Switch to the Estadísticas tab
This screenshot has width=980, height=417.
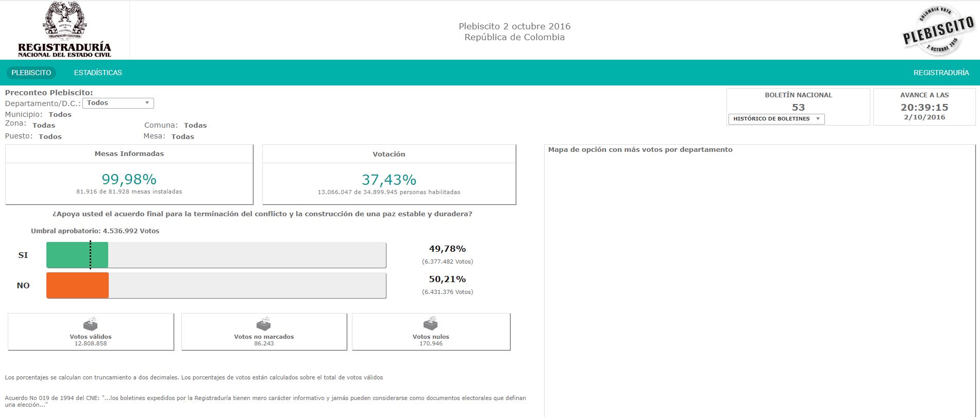[98, 73]
